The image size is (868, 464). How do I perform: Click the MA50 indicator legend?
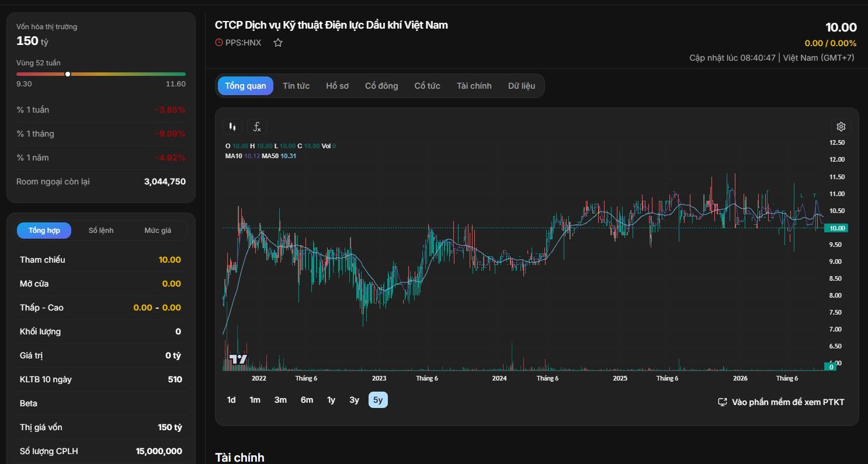pyautogui.click(x=279, y=156)
